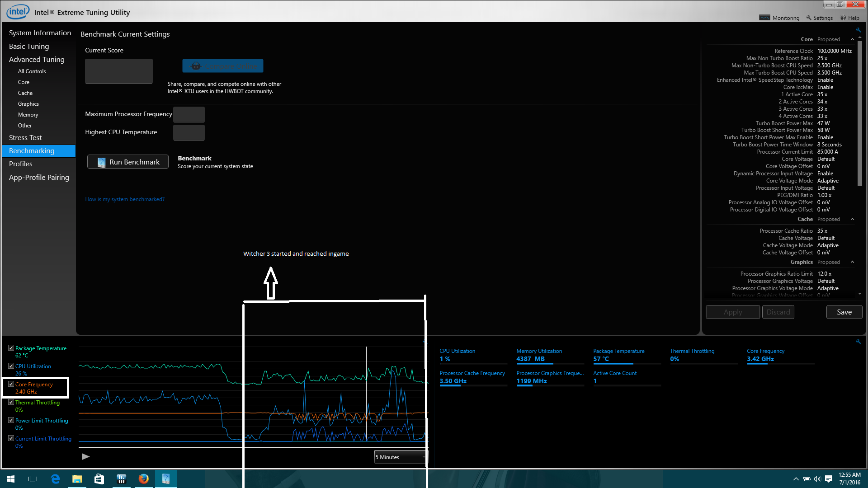The height and width of the screenshot is (488, 868).
Task: Click the Save button
Action: [x=844, y=312]
